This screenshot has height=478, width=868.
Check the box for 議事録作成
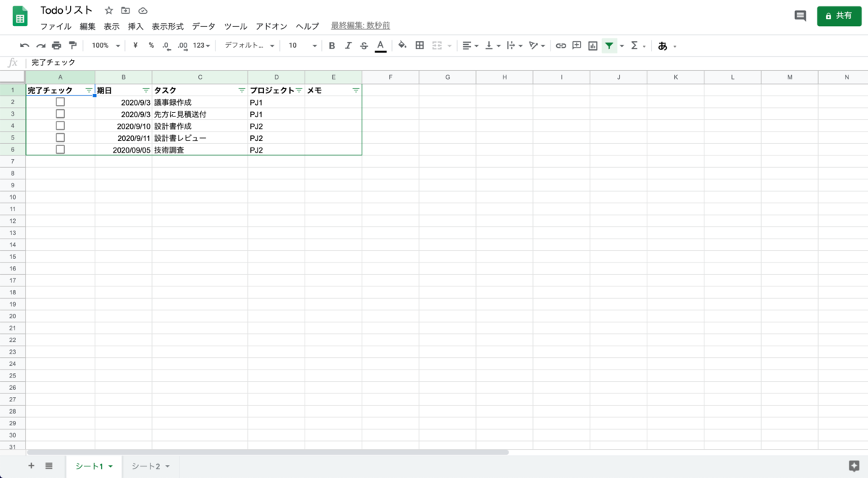pos(60,102)
